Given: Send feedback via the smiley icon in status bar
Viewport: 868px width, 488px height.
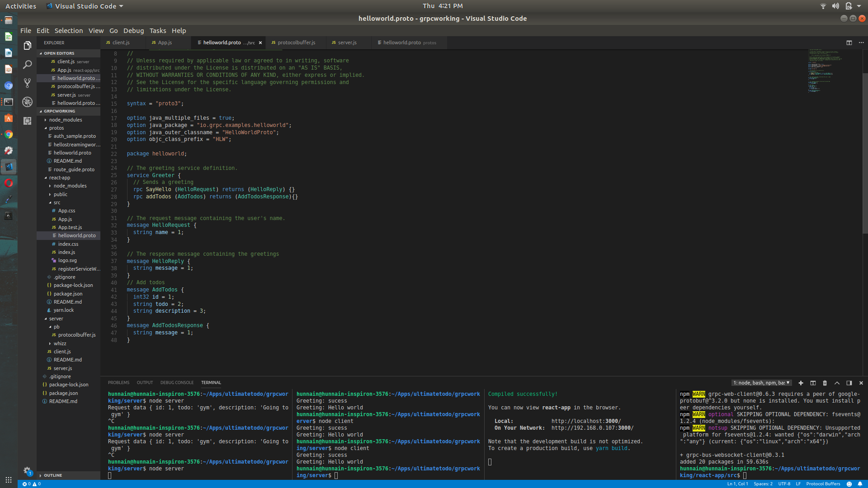Looking at the screenshot, I should (849, 483).
